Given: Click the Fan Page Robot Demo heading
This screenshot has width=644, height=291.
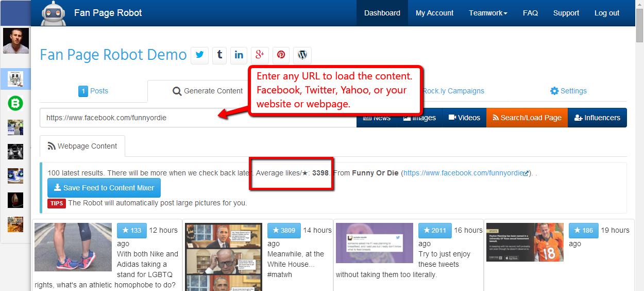Looking at the screenshot, I should [113, 55].
